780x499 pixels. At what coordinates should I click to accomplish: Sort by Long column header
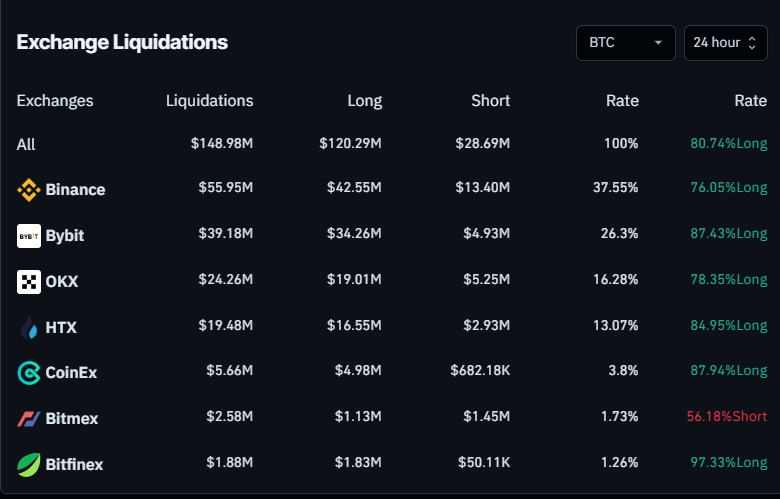364,100
